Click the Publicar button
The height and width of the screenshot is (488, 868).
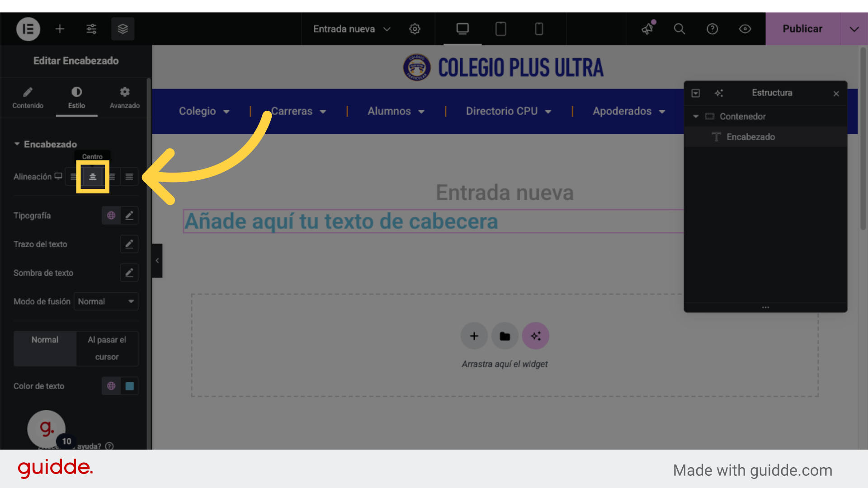coord(802,29)
